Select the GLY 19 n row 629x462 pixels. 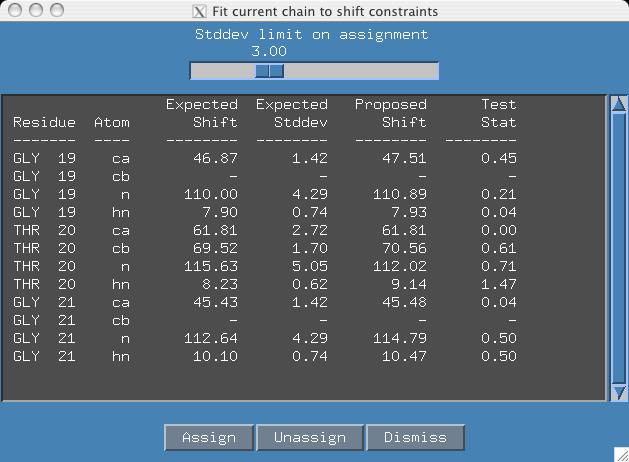tap(265, 194)
